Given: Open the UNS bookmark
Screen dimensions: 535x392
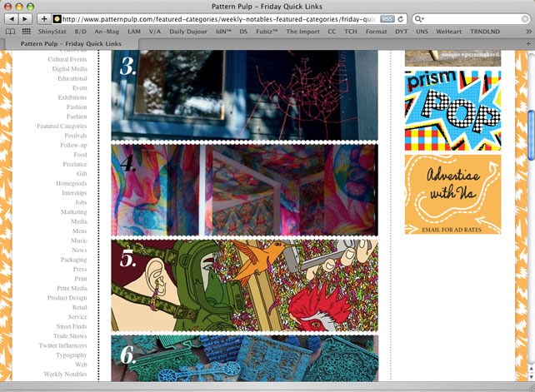Looking at the screenshot, I should tap(422, 32).
